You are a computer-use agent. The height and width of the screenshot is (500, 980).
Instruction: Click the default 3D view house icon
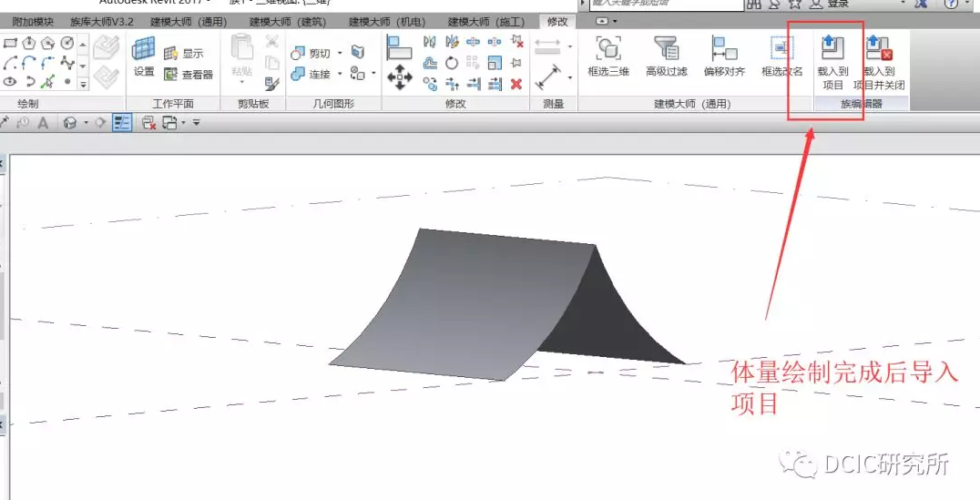[x=70, y=123]
